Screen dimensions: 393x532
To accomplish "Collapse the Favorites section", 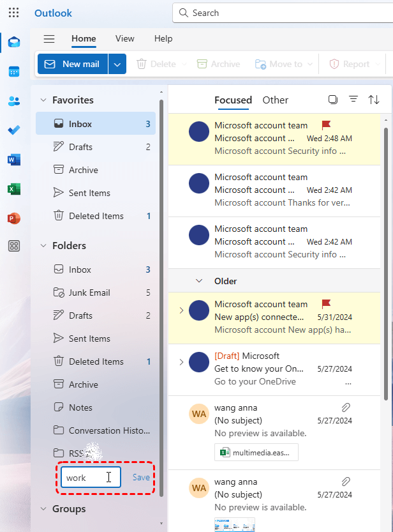I will (x=43, y=100).
